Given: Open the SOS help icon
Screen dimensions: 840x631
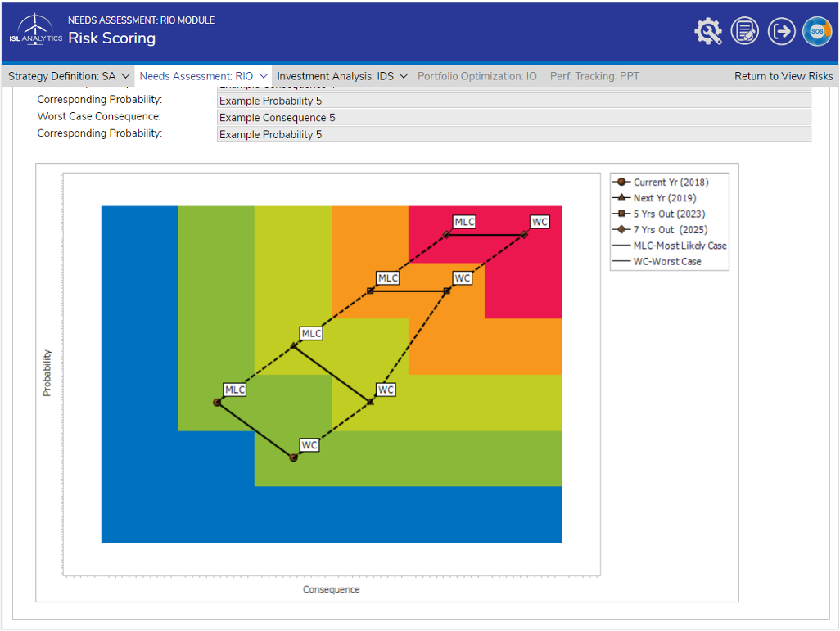Looking at the screenshot, I should click(817, 32).
